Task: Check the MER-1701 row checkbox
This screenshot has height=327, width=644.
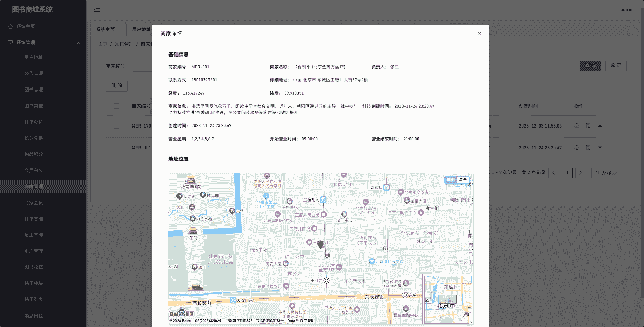Action: point(116,126)
